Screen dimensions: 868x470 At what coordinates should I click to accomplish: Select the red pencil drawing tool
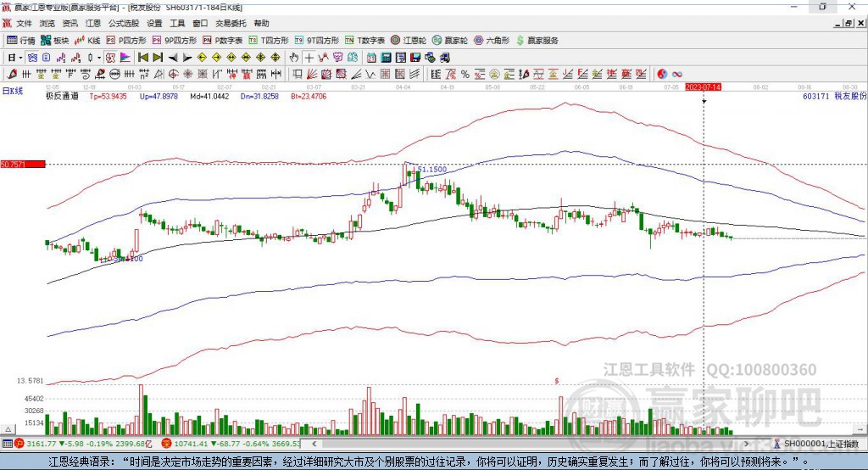coord(12,74)
